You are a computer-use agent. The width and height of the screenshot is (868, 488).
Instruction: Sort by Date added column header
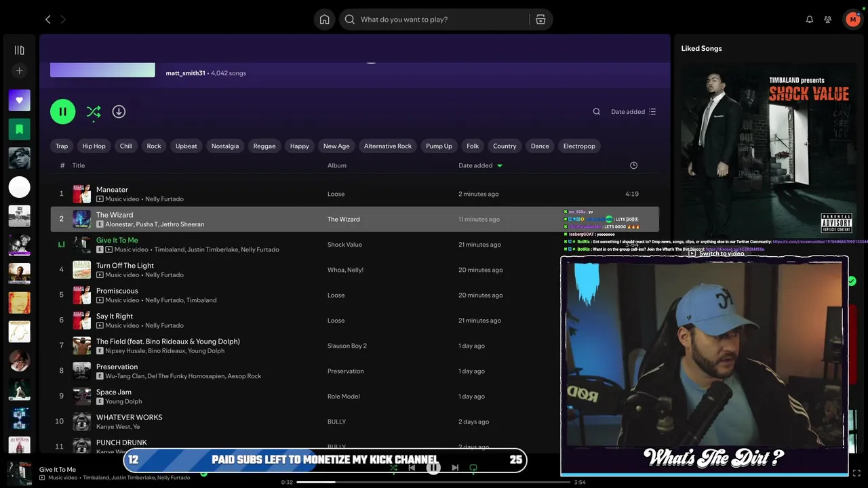[x=480, y=165]
